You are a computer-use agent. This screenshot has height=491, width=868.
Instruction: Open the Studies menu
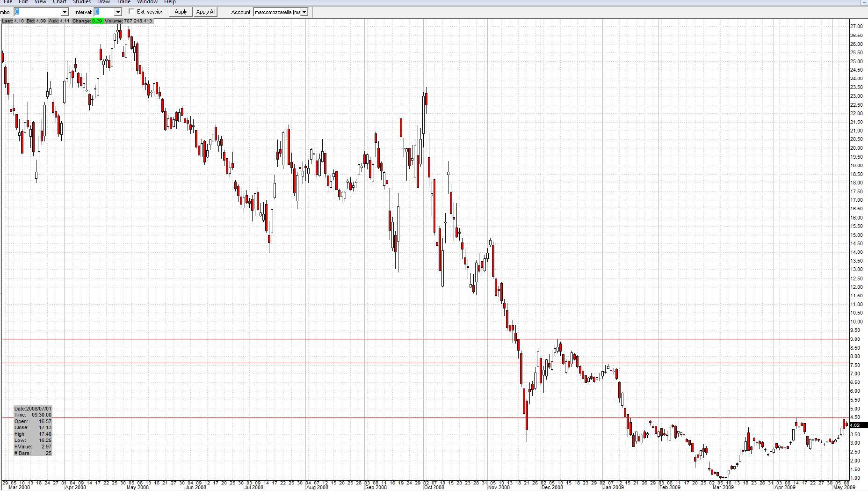(81, 2)
